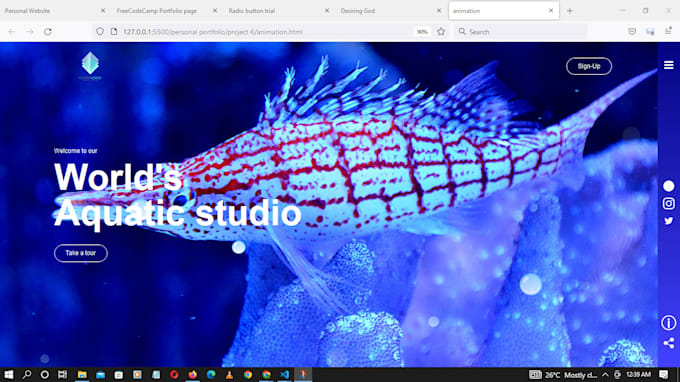This screenshot has width=680, height=382.
Task: Launch Firefox from the taskbar
Action: pyautogui.click(x=193, y=375)
